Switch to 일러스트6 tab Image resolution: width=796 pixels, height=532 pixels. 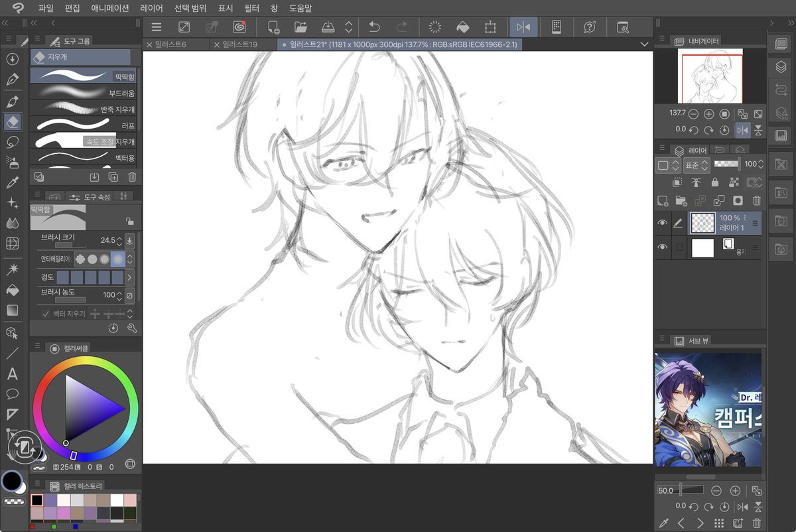[175, 44]
